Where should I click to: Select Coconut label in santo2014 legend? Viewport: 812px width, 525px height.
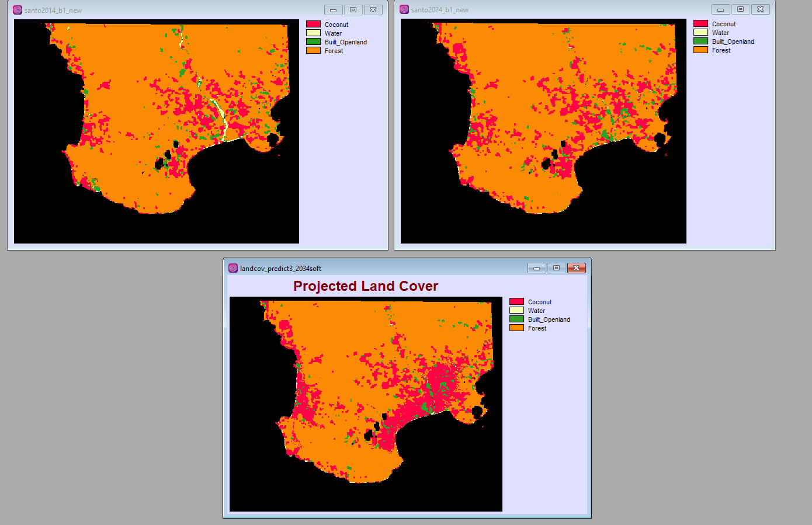point(336,25)
